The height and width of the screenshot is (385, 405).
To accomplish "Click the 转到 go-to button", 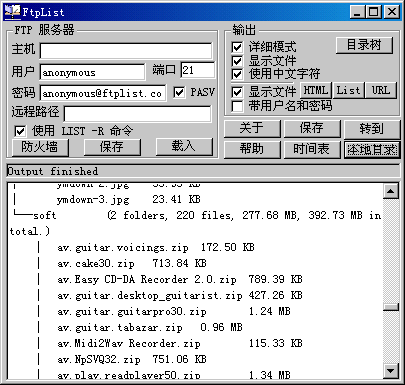I will click(372, 129).
